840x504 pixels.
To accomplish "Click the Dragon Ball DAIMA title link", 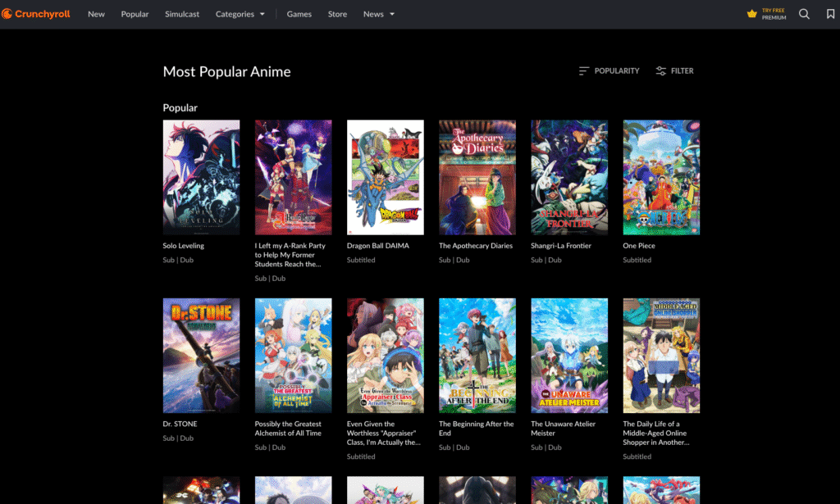I will pos(377,246).
